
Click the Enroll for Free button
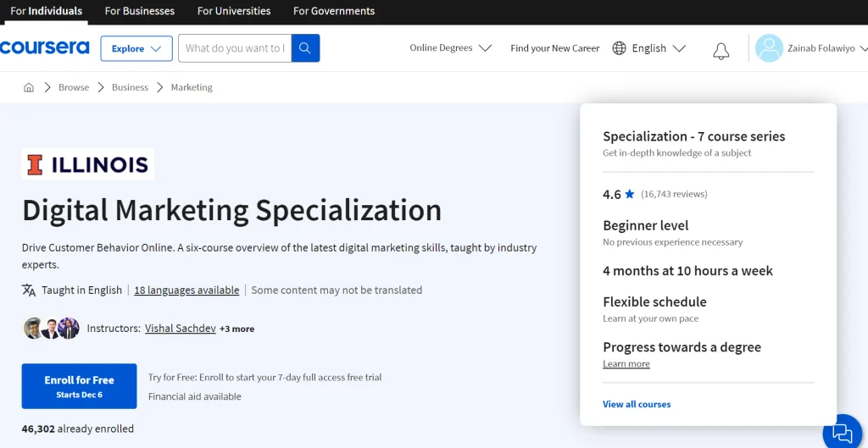point(79,386)
